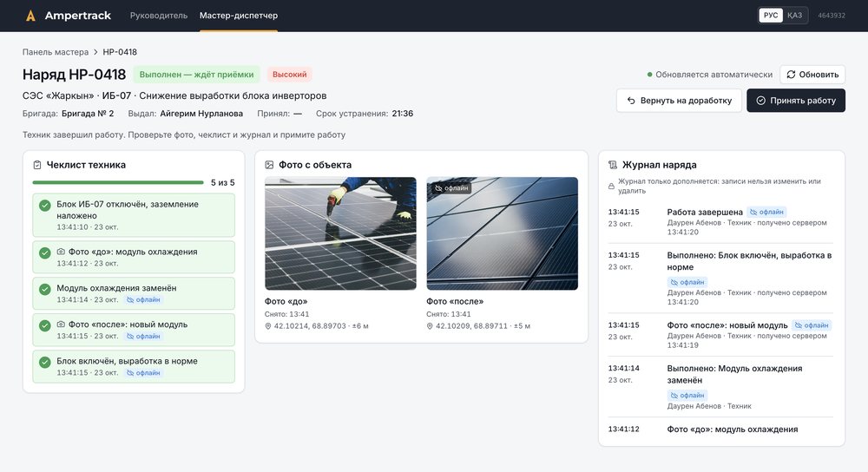Switch language to КАЗ

[x=794, y=16]
